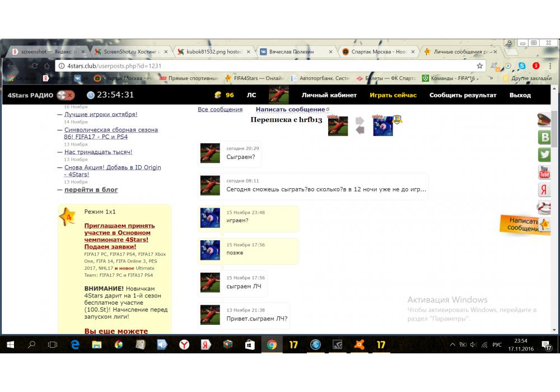
Task: Toggle the 4Stars Radio mute button
Action: tap(66, 95)
